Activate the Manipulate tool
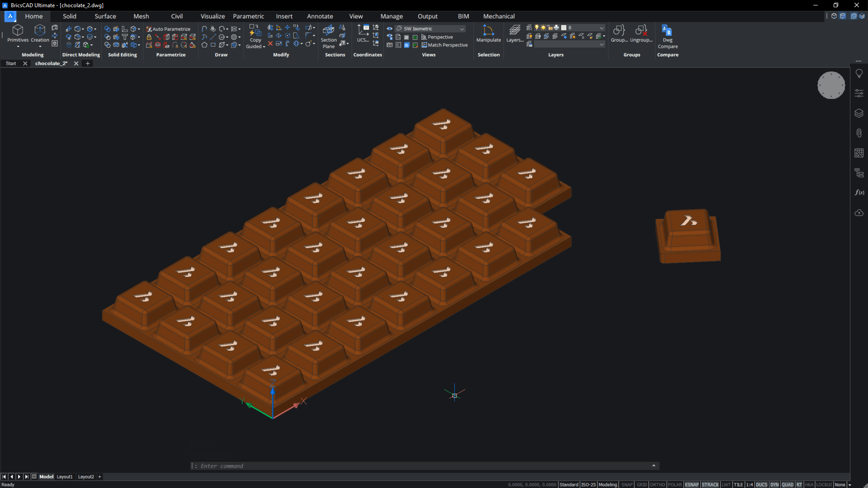The image size is (868, 488). [488, 34]
